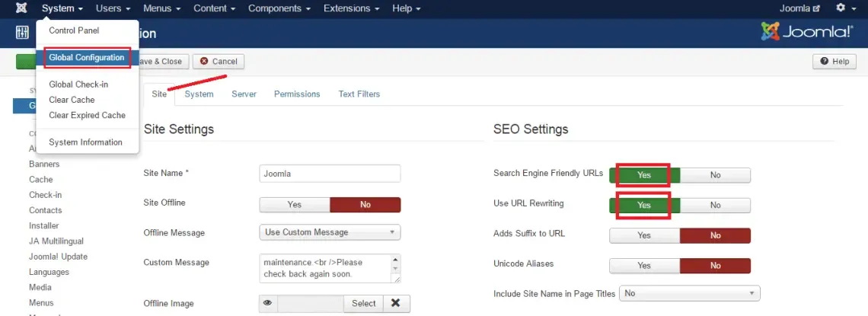Viewport: 868px width, 316px height.
Task: Switch to the Permissions tab
Action: click(x=297, y=94)
